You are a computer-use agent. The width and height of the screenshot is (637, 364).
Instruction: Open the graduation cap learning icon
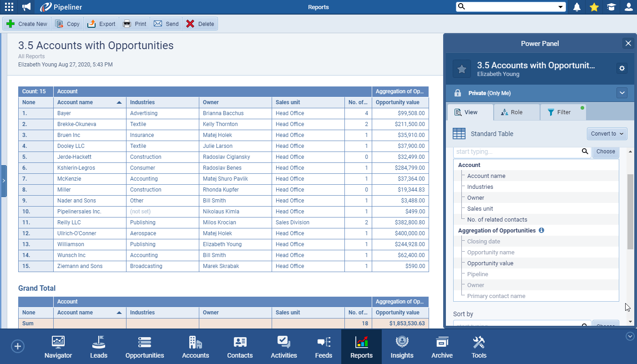(611, 7)
